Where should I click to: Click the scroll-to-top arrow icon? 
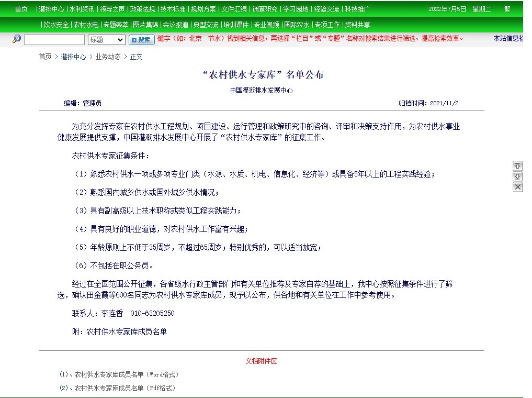point(517,166)
